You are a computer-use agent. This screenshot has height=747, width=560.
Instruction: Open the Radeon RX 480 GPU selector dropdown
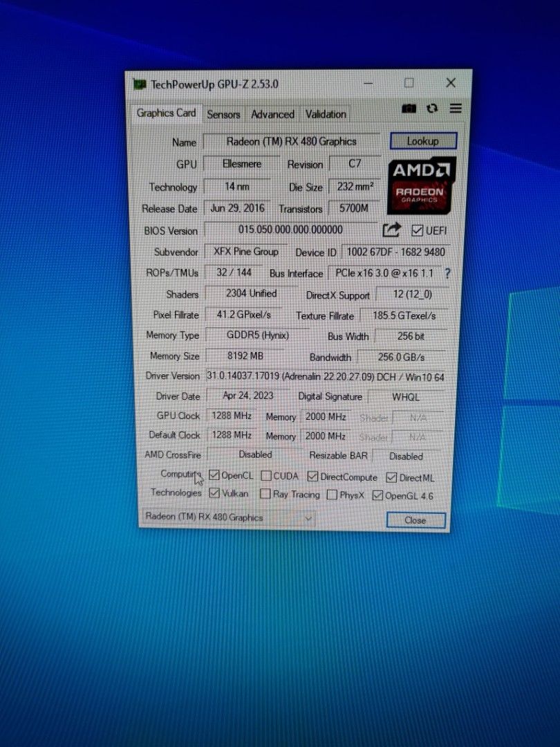[228, 517]
